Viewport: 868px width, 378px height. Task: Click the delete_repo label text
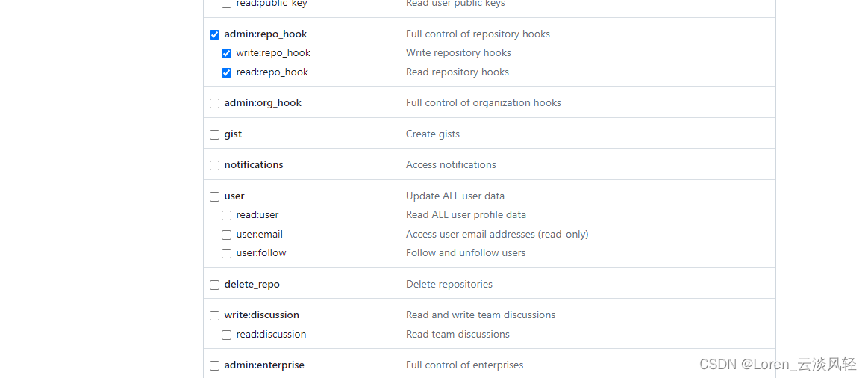click(252, 285)
